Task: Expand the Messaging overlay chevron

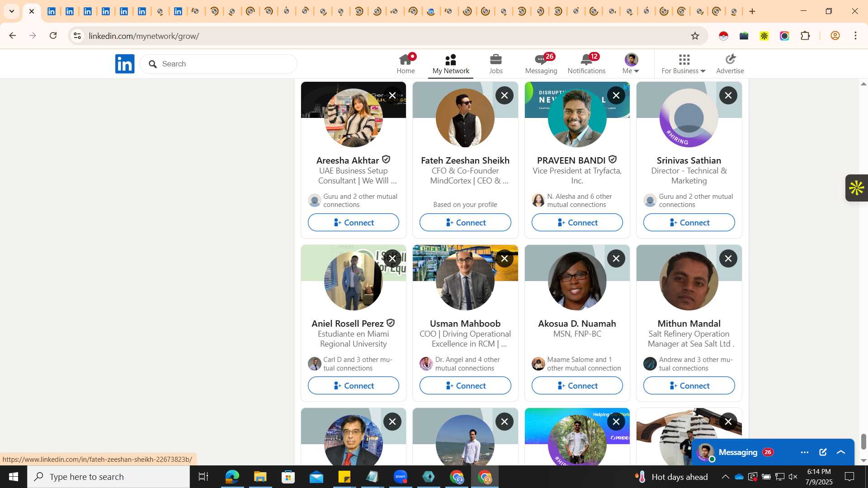Action: [x=841, y=452]
